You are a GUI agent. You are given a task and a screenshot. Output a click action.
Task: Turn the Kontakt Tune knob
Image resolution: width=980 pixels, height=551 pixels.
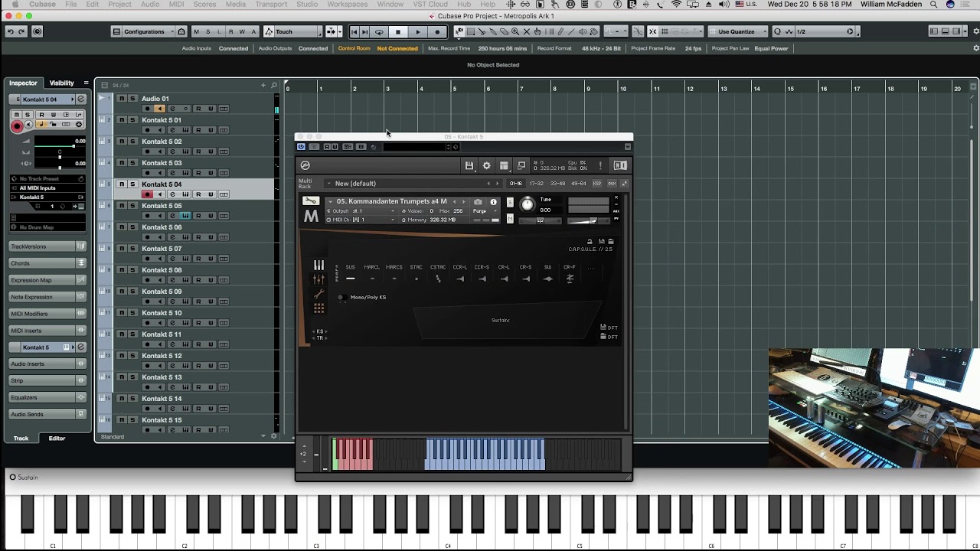tap(527, 204)
